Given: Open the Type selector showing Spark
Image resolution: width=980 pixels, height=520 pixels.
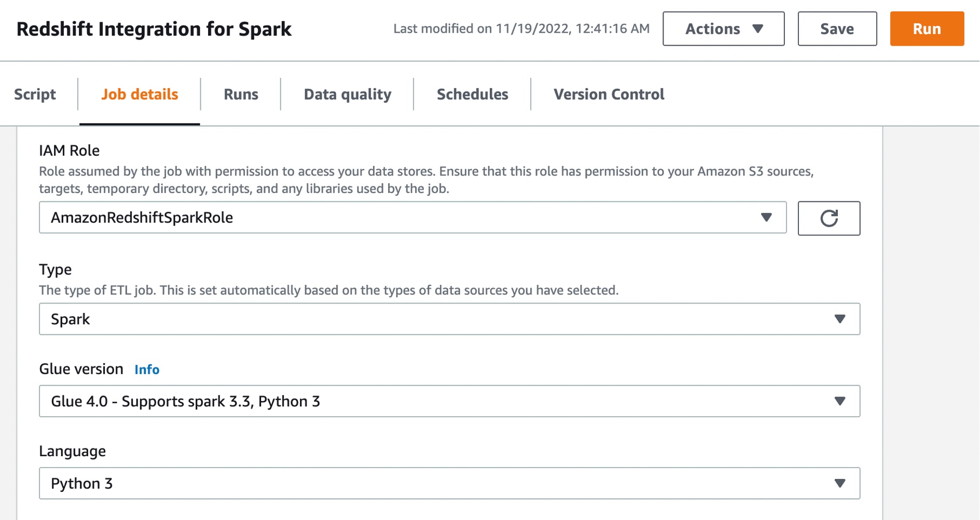Looking at the screenshot, I should 449,319.
